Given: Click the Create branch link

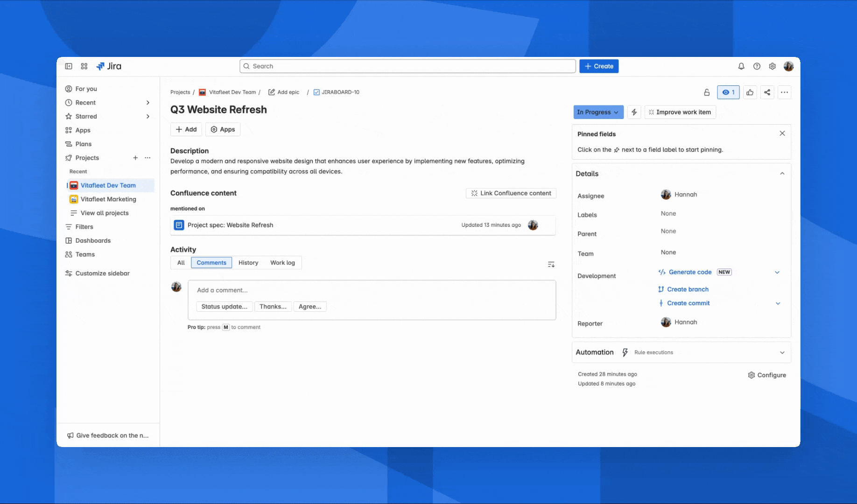Looking at the screenshot, I should coord(687,289).
